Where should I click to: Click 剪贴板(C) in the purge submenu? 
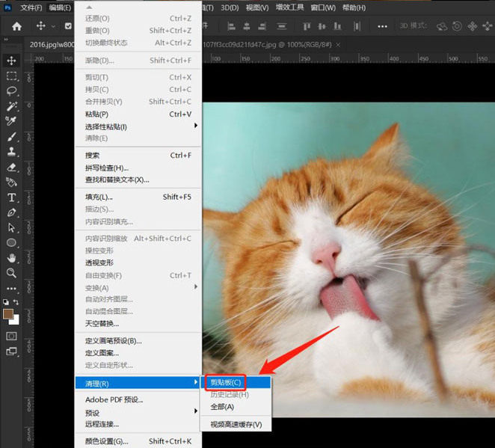224,382
